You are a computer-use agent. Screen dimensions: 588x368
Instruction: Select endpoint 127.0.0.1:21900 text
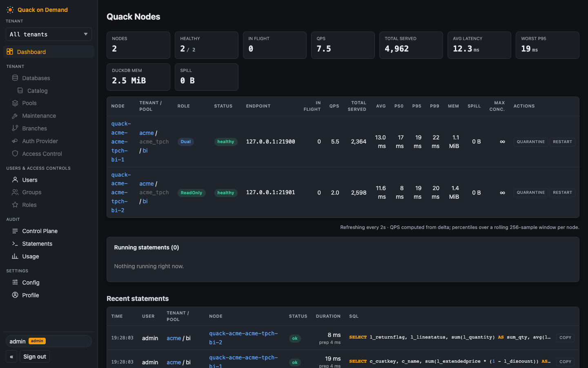pos(270,141)
